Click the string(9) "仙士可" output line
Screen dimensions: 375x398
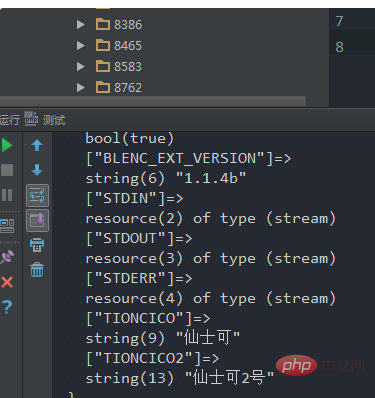pyautogui.click(x=163, y=338)
